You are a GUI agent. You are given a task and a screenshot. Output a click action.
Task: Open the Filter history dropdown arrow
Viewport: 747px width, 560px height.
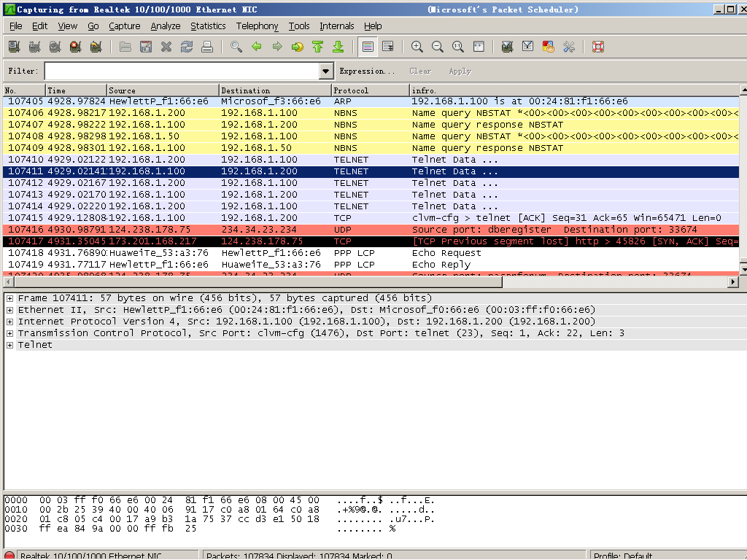coord(326,71)
